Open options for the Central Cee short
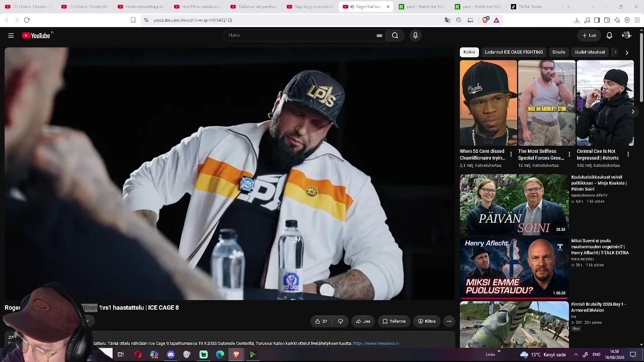 628,154
